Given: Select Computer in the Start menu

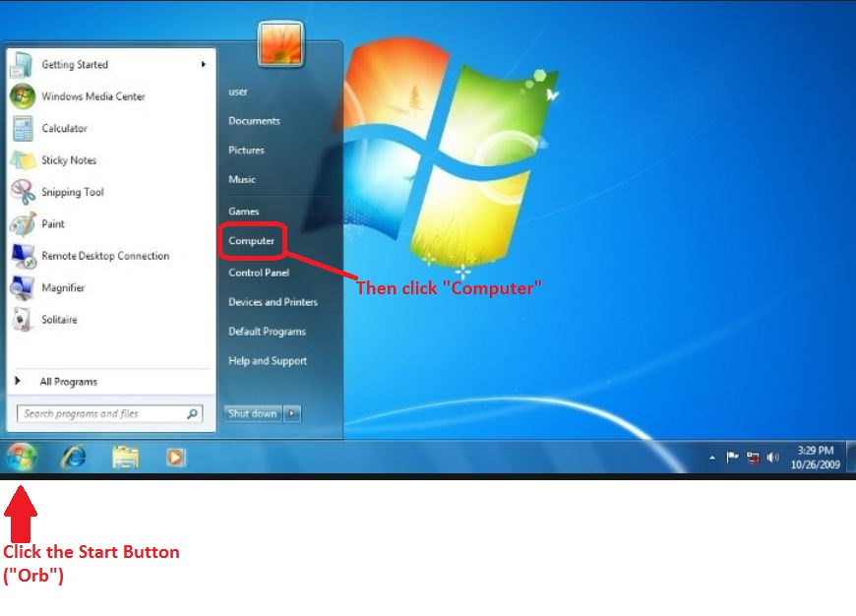Looking at the screenshot, I should 252,241.
